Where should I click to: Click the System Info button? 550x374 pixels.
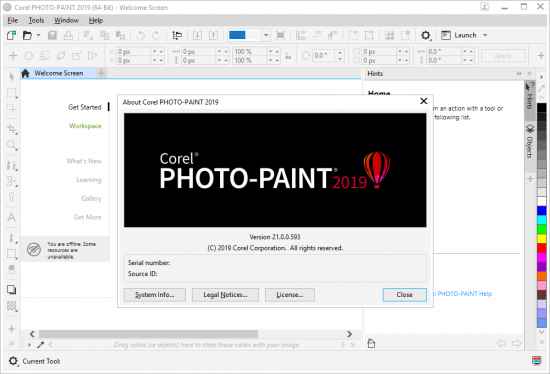pyautogui.click(x=155, y=295)
